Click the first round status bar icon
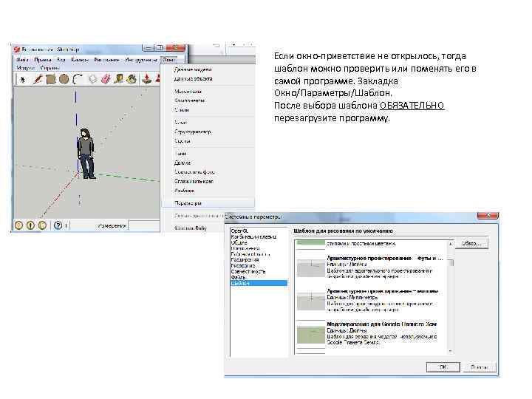This screenshot has width=532, height=399. (x=18, y=225)
